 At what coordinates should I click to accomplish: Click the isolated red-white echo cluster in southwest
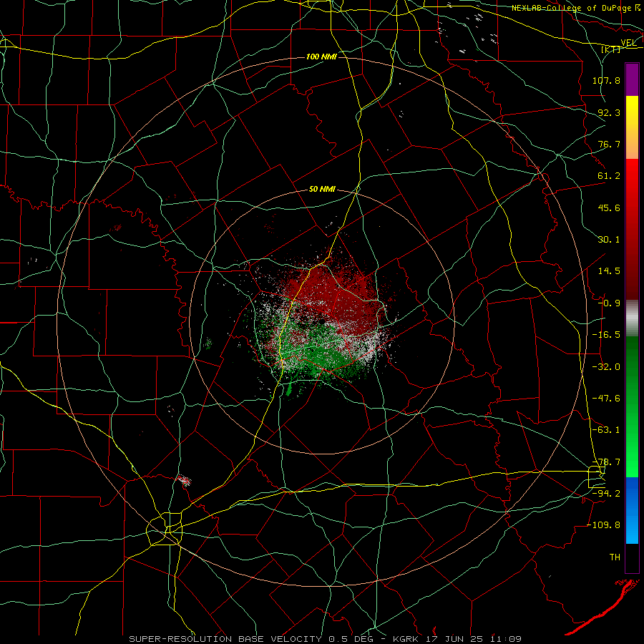184,480
